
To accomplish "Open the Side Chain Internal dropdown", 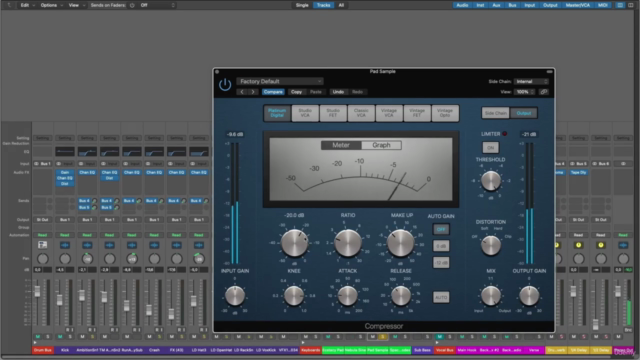I will tap(531, 82).
